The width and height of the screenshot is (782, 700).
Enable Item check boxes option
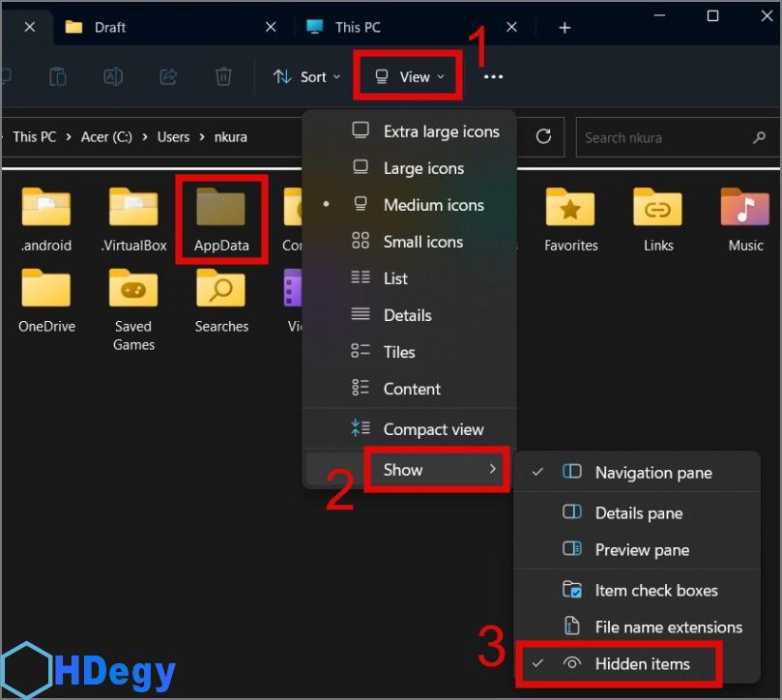tap(655, 590)
